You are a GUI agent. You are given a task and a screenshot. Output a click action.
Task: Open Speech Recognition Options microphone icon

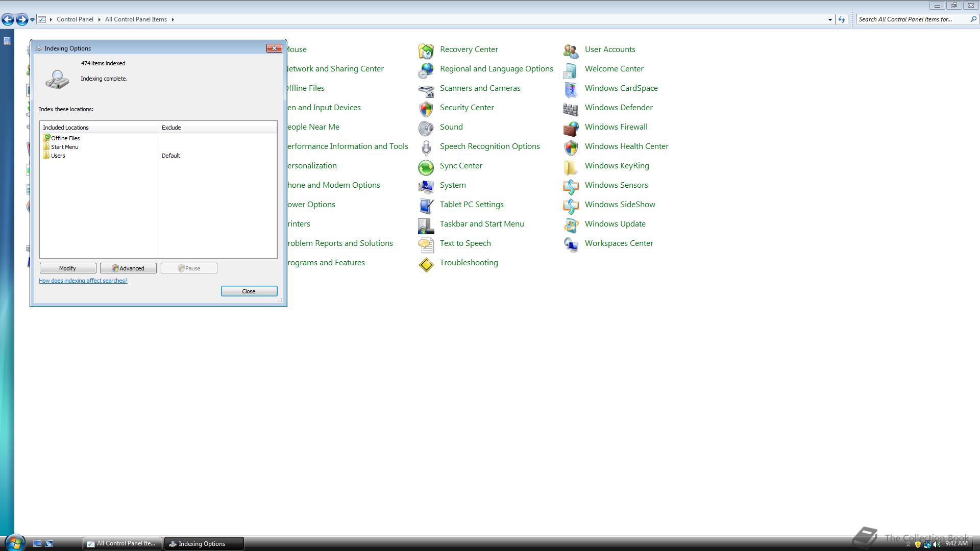[426, 147]
